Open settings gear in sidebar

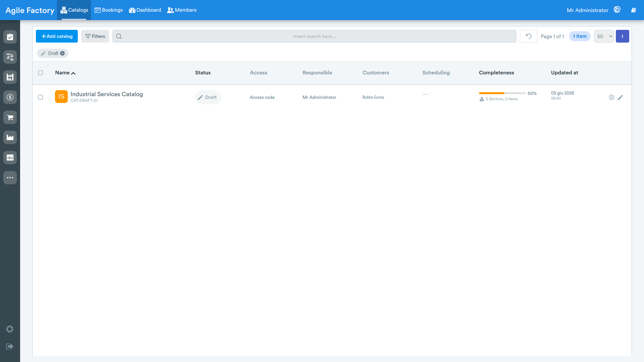pos(10,329)
